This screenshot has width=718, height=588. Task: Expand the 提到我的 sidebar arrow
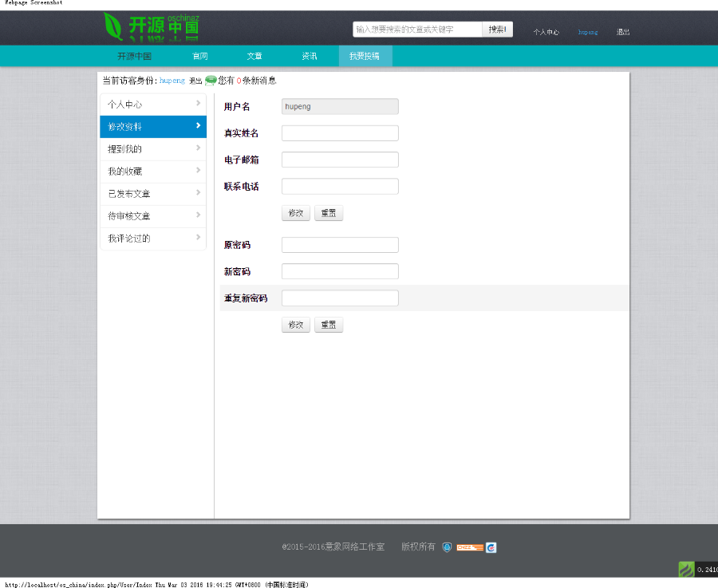(199, 148)
